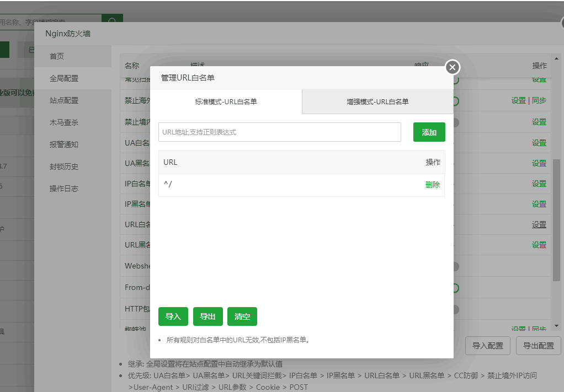Click the 添加 button

(429, 132)
